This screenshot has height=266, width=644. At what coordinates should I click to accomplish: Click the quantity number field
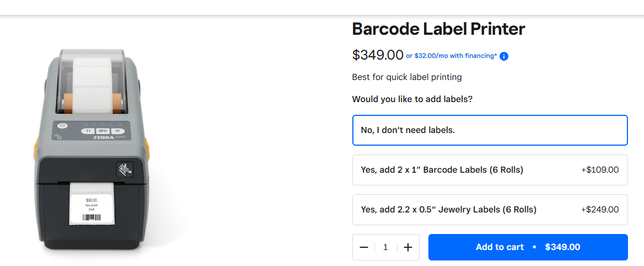385,247
